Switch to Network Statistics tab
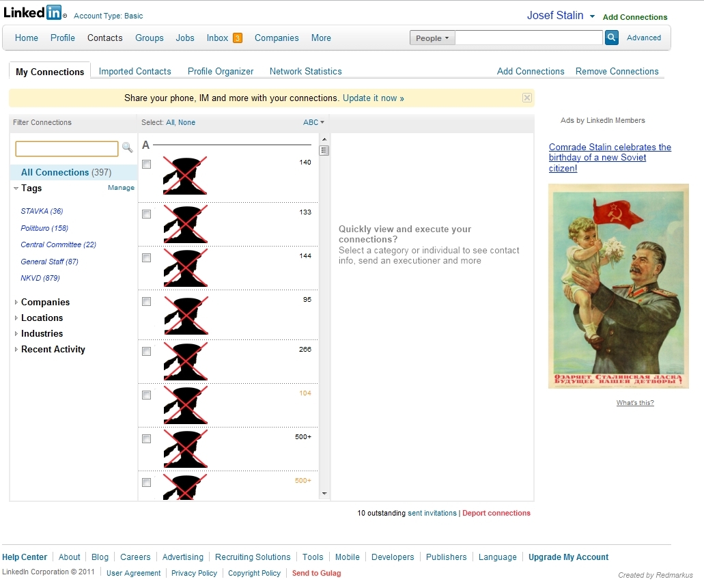Screen dimensions: 704x588 click(305, 72)
